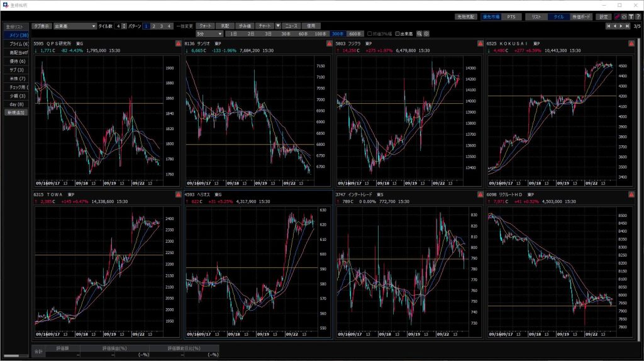
Task: Expand the dropdown arrow next to チャート
Action: click(278, 26)
